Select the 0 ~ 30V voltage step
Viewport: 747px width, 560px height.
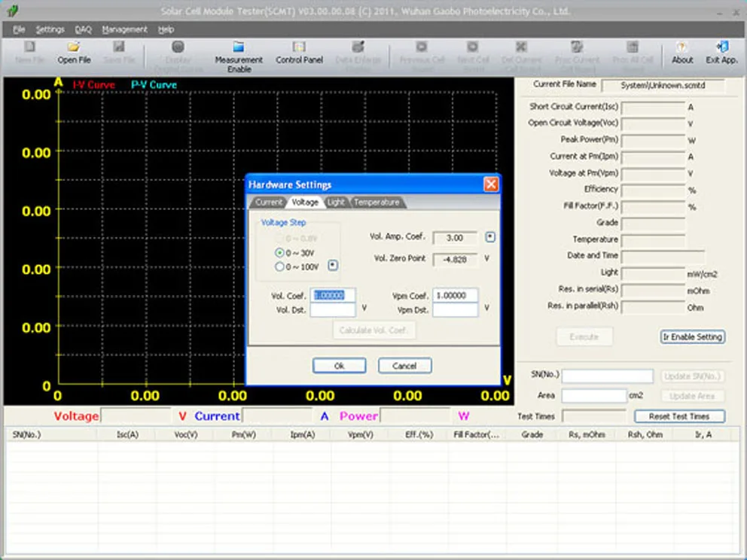pyautogui.click(x=280, y=252)
